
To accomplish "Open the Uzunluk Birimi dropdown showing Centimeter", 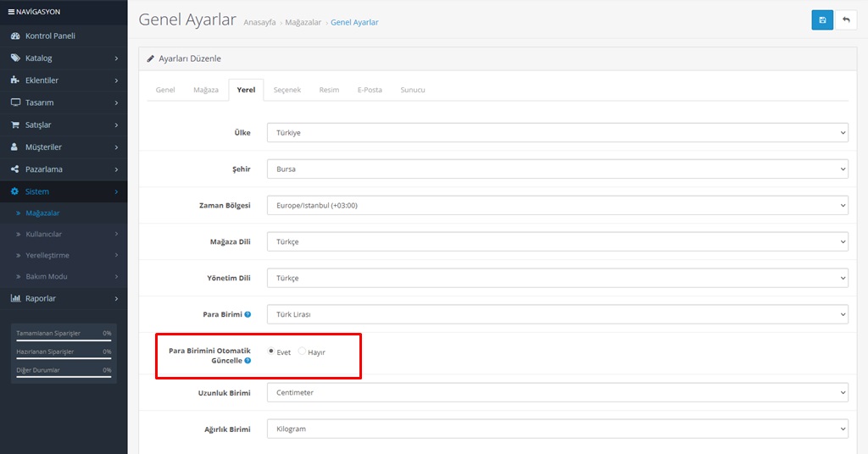I will (x=558, y=393).
